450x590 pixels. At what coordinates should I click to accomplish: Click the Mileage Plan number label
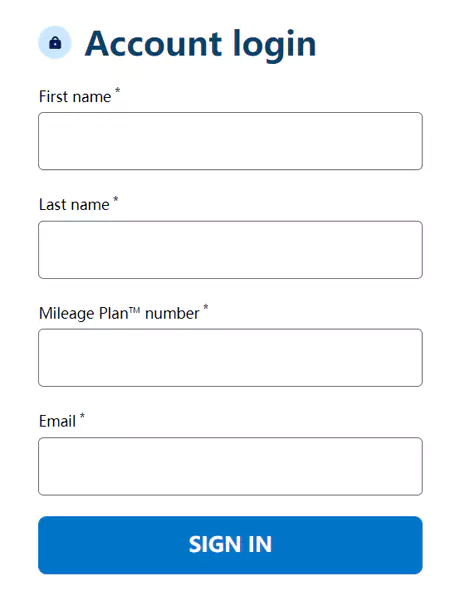[119, 313]
